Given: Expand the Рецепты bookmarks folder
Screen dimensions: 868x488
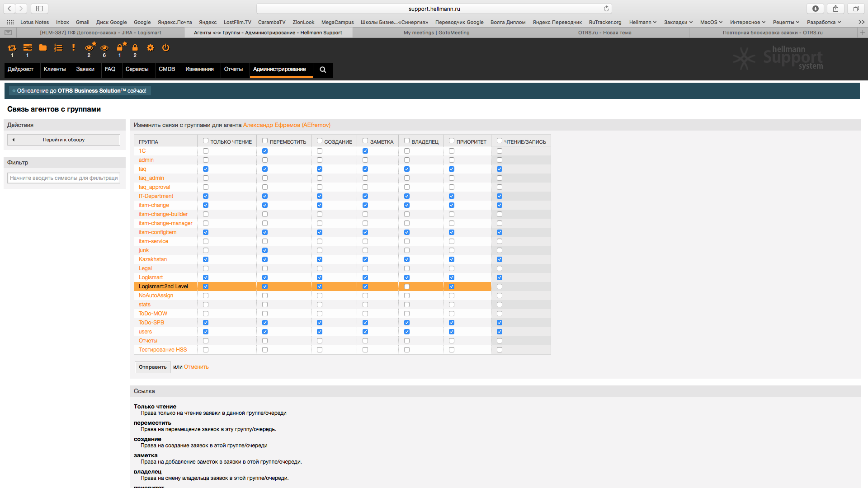Looking at the screenshot, I should coord(786,22).
